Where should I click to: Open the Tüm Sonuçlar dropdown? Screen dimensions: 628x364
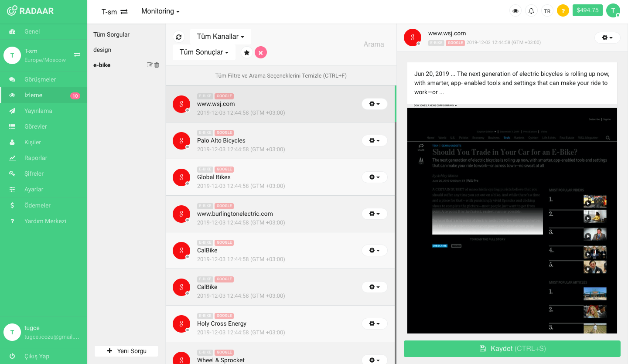click(204, 52)
